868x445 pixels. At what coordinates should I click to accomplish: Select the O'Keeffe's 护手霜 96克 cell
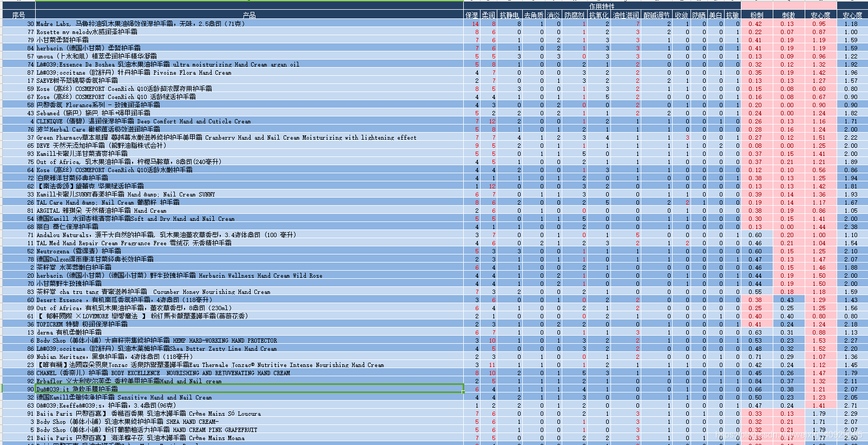click(x=249, y=405)
